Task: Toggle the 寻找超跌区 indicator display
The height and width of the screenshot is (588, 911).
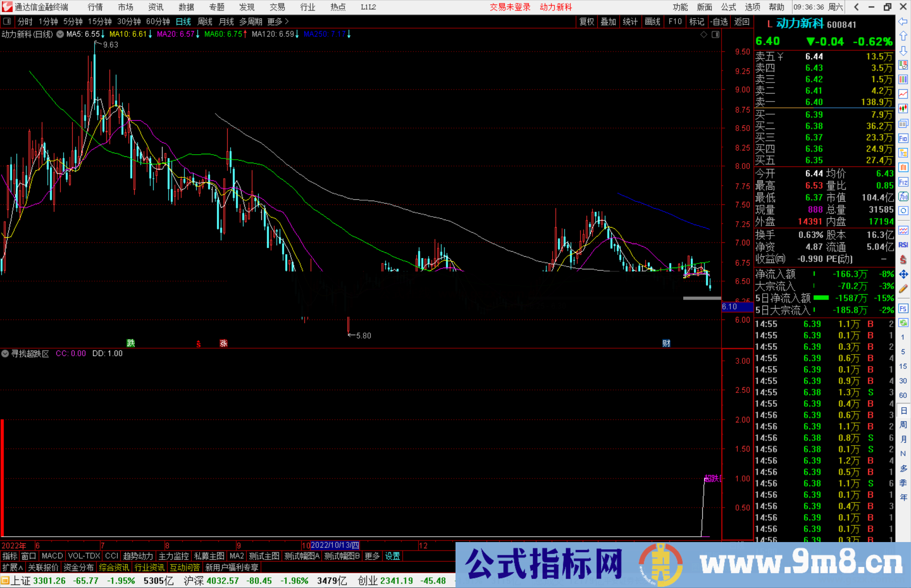Action: [x=5, y=354]
